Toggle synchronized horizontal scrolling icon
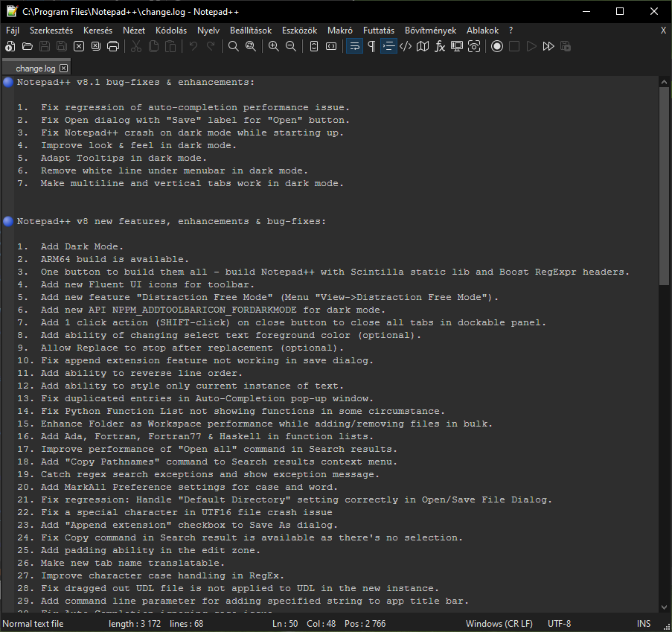Image resolution: width=672 pixels, height=632 pixels. (331, 46)
